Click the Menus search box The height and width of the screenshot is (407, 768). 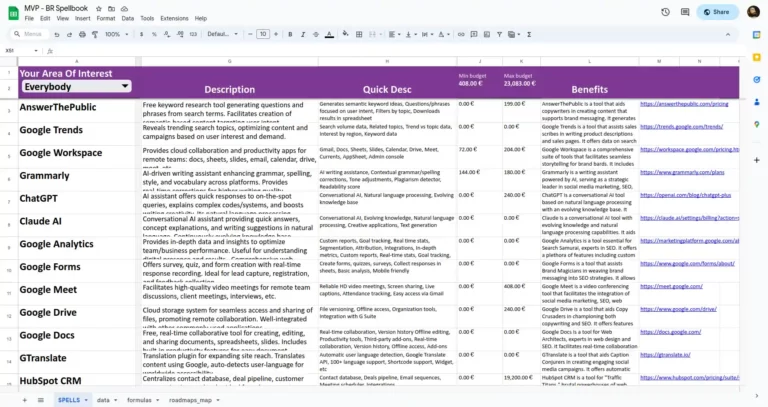pyautogui.click(x=30, y=34)
